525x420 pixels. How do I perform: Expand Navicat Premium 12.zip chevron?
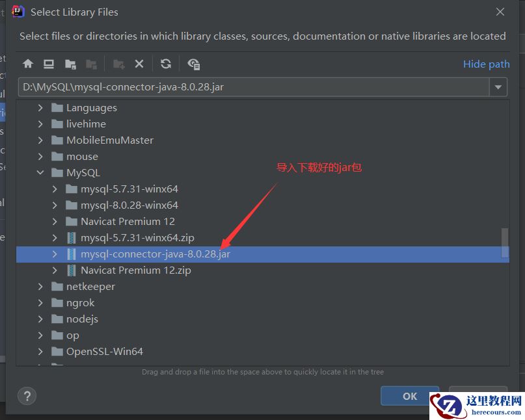55,270
